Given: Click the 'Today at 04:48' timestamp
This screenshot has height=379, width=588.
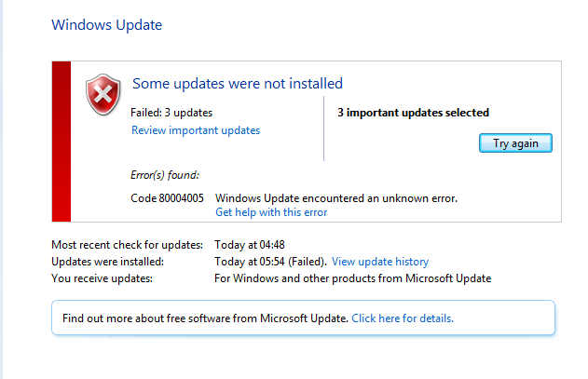Looking at the screenshot, I should pyautogui.click(x=250, y=245).
